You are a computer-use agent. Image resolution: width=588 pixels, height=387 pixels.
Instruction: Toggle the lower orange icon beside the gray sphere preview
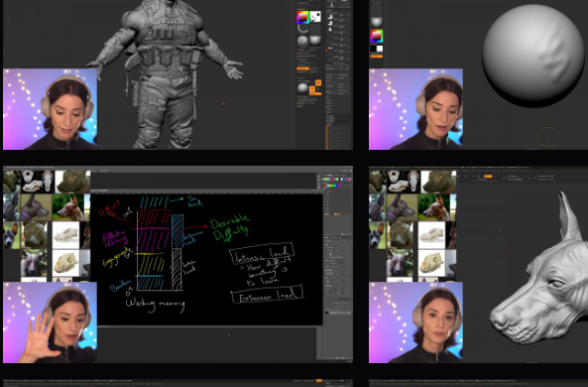pyautogui.click(x=312, y=89)
